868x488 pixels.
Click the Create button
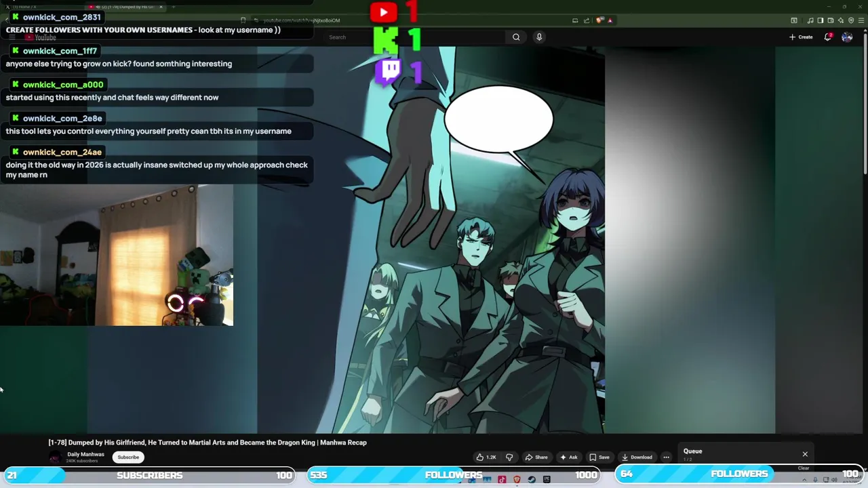801,37
